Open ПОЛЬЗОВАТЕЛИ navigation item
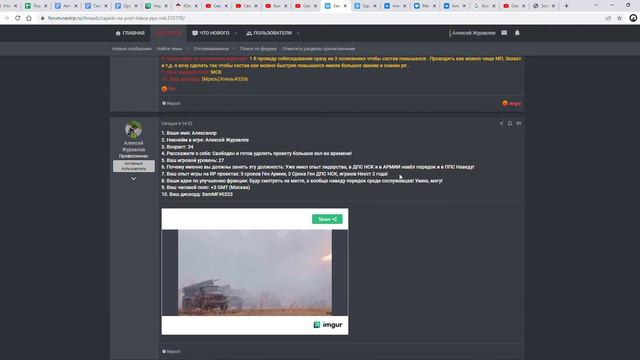The width and height of the screenshot is (640, 360). coord(269,33)
